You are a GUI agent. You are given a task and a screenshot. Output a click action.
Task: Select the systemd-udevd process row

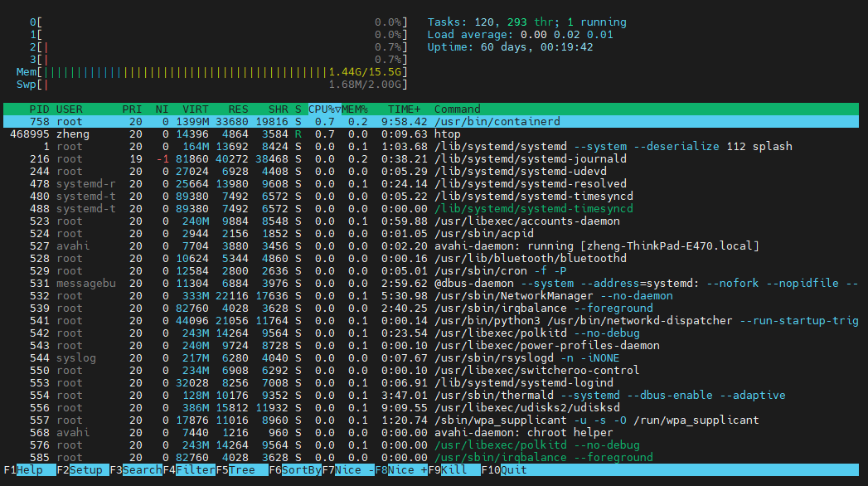(431, 172)
